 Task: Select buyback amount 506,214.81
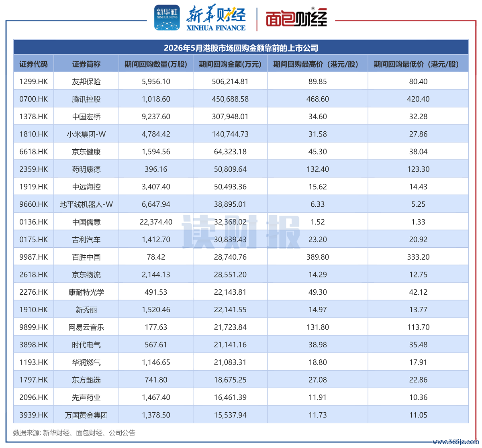pyautogui.click(x=230, y=81)
